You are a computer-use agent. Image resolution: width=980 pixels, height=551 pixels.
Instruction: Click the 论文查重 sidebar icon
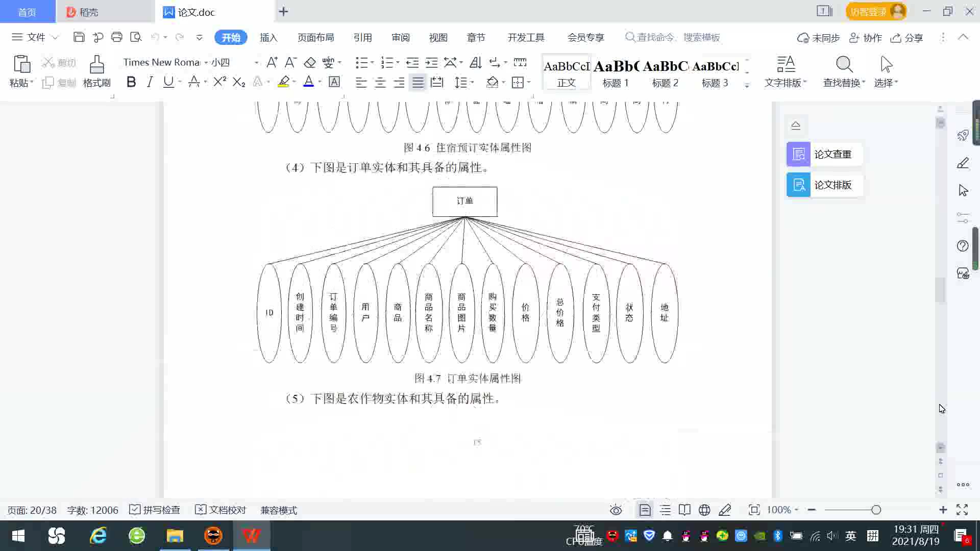coord(798,154)
